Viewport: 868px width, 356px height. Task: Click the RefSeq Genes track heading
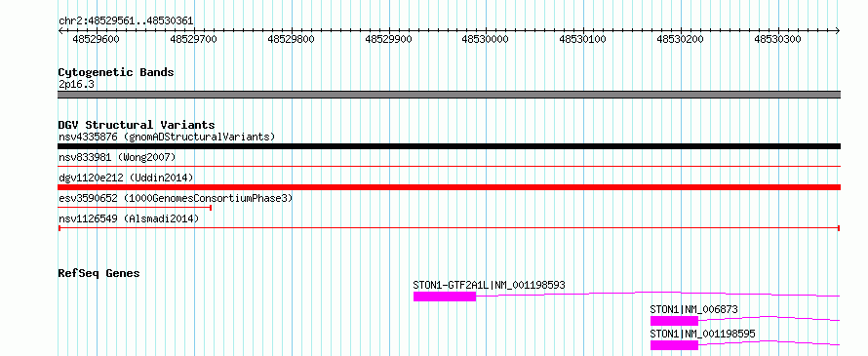[99, 273]
